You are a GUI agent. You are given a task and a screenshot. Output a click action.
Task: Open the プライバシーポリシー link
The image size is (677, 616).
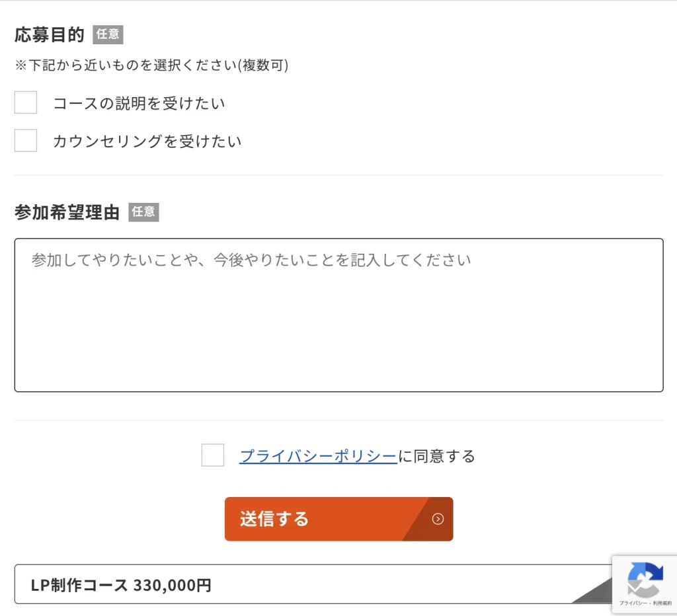(317, 455)
